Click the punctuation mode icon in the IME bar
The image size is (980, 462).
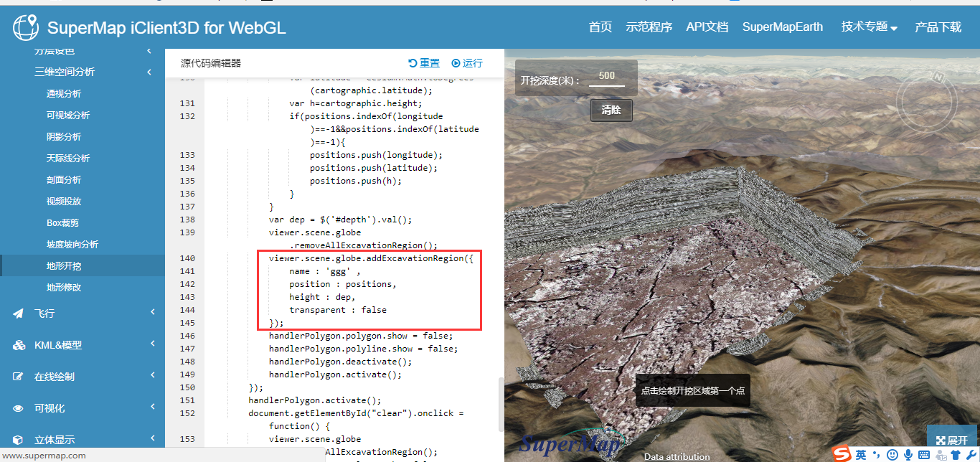[876, 454]
